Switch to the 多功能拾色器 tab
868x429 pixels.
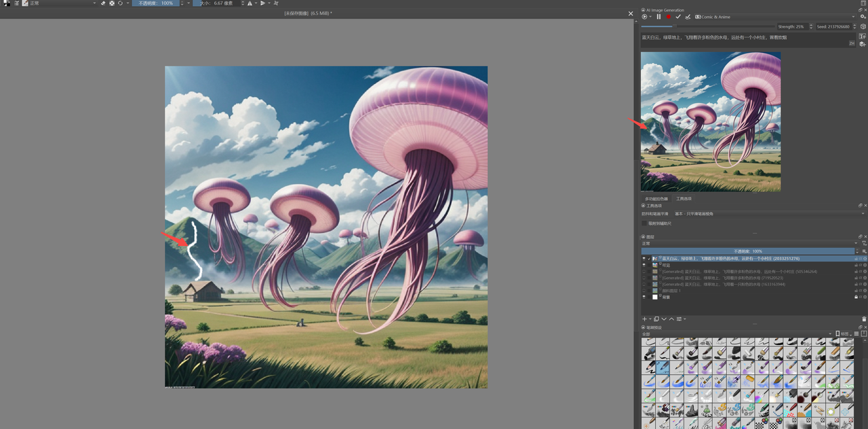(x=656, y=199)
